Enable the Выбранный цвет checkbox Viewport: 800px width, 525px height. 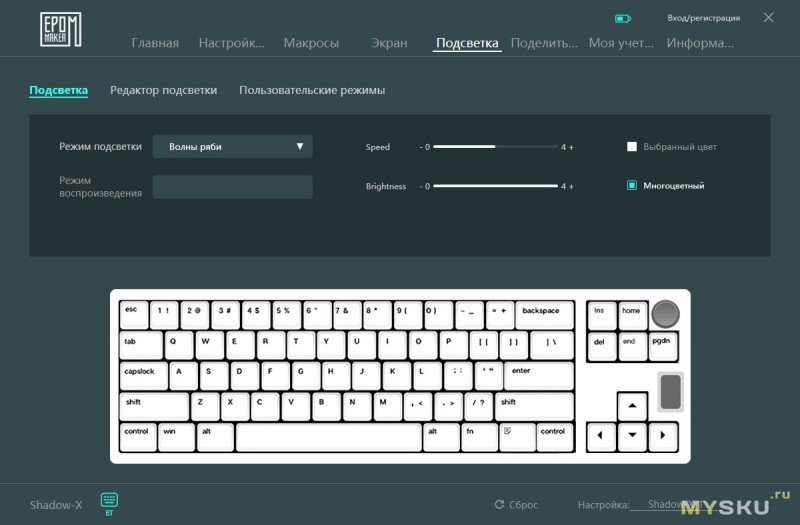point(632,147)
